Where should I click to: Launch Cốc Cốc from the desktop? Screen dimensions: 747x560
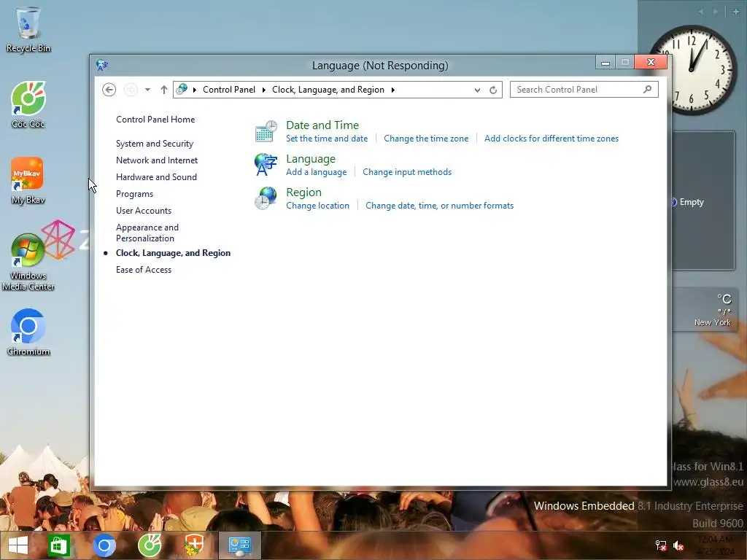pos(28,105)
